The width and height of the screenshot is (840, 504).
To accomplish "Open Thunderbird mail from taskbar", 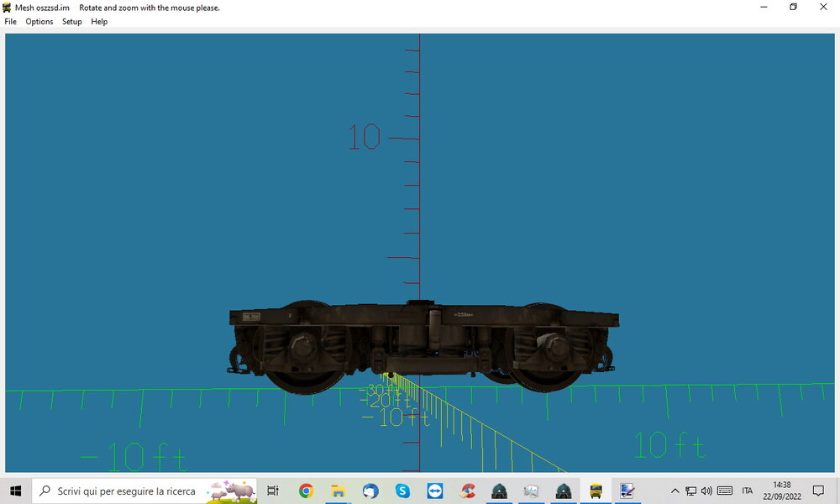I will click(370, 491).
